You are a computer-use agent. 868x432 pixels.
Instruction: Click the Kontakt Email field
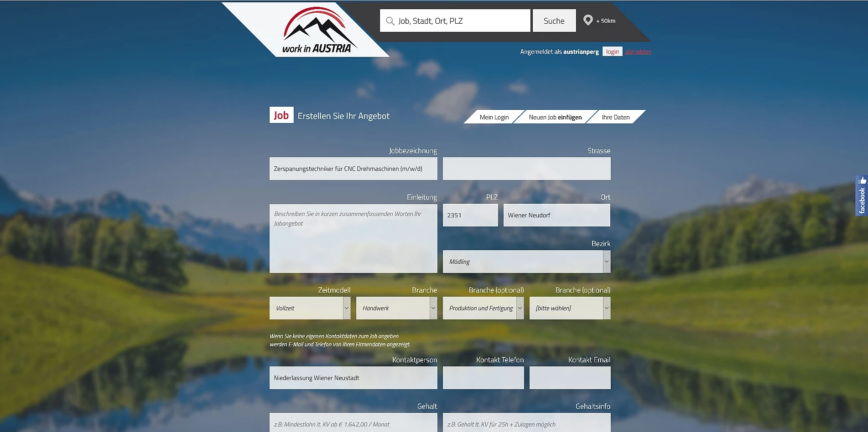tap(570, 378)
